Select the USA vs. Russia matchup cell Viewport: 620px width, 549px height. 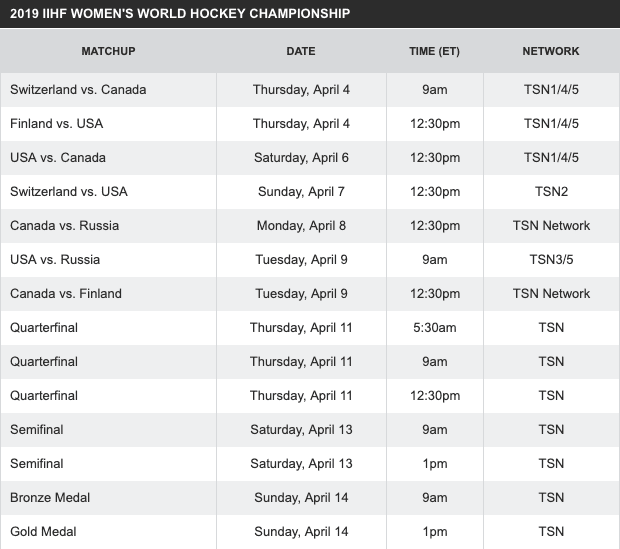(55, 259)
